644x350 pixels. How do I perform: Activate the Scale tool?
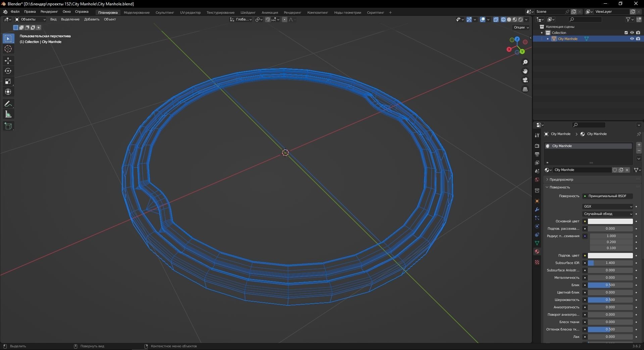8,82
